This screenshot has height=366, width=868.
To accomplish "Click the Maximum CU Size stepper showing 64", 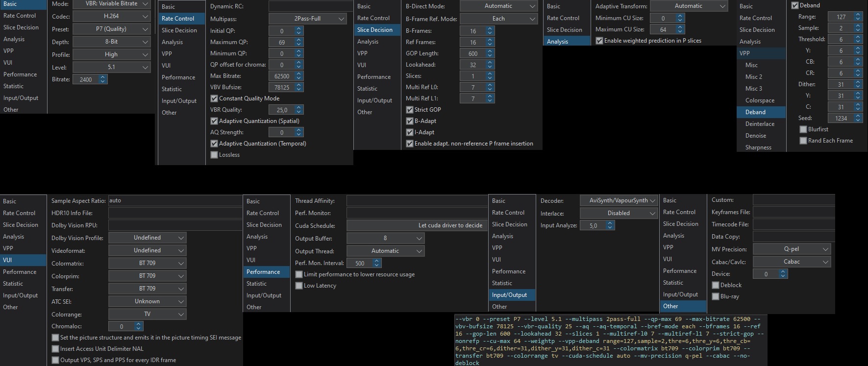I will pos(667,29).
